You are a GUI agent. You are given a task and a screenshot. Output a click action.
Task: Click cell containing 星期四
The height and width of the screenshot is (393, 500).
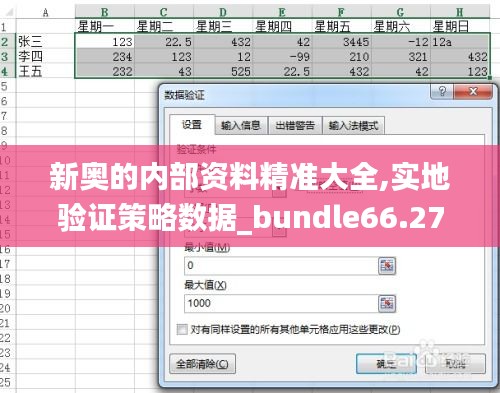tap(282, 26)
